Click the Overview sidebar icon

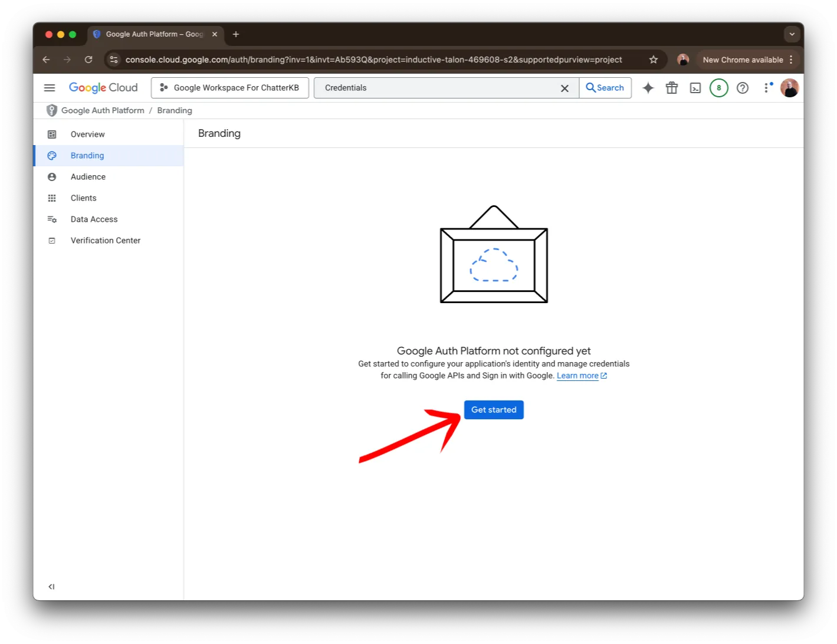(52, 134)
